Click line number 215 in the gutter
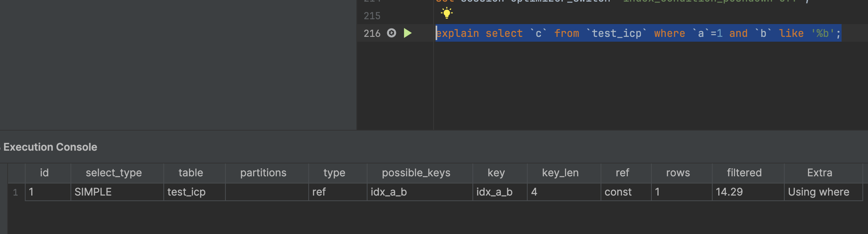This screenshot has width=868, height=234. pyautogui.click(x=372, y=16)
